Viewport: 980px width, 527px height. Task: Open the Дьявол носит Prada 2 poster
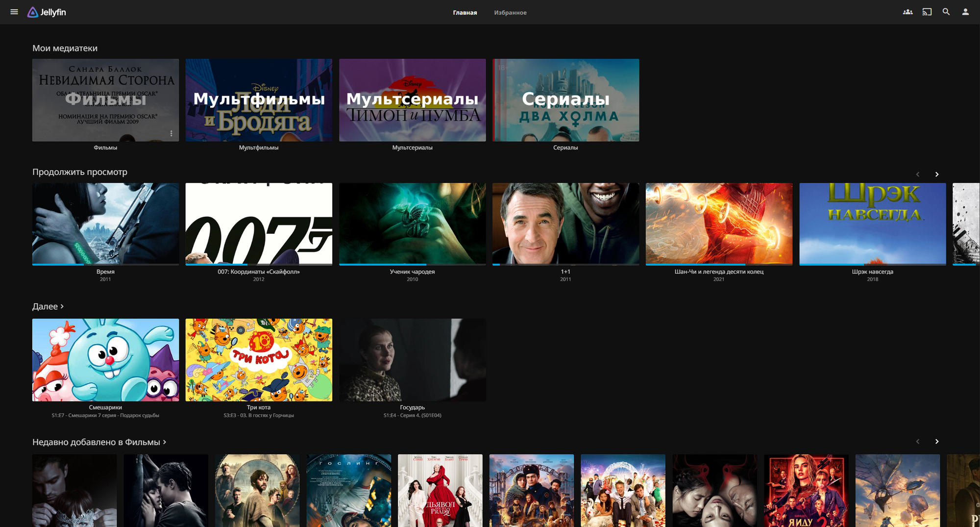click(440, 491)
